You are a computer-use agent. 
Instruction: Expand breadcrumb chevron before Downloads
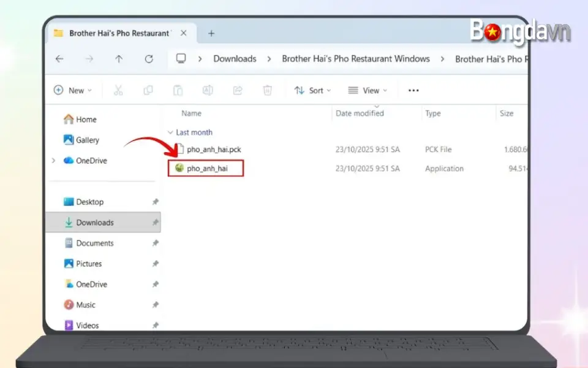click(200, 59)
